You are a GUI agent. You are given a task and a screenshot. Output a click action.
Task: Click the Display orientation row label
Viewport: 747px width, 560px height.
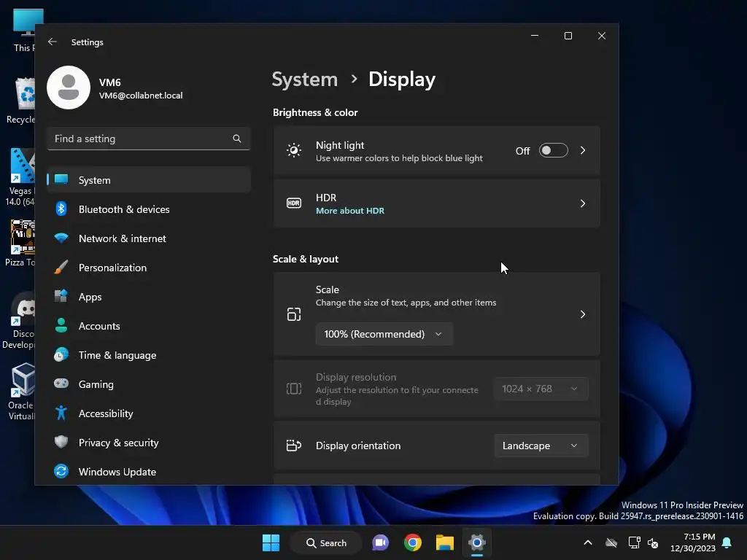click(358, 446)
